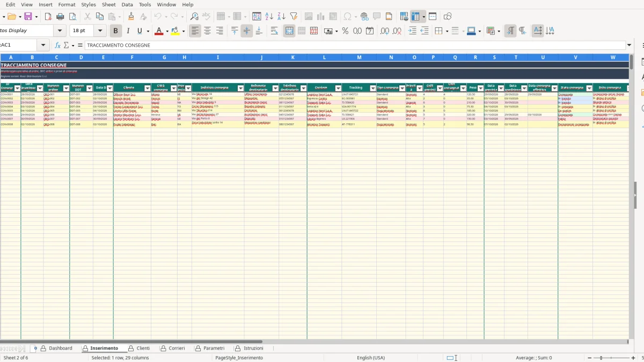
Task: Click the Format as Date icon
Action: pos(370,31)
